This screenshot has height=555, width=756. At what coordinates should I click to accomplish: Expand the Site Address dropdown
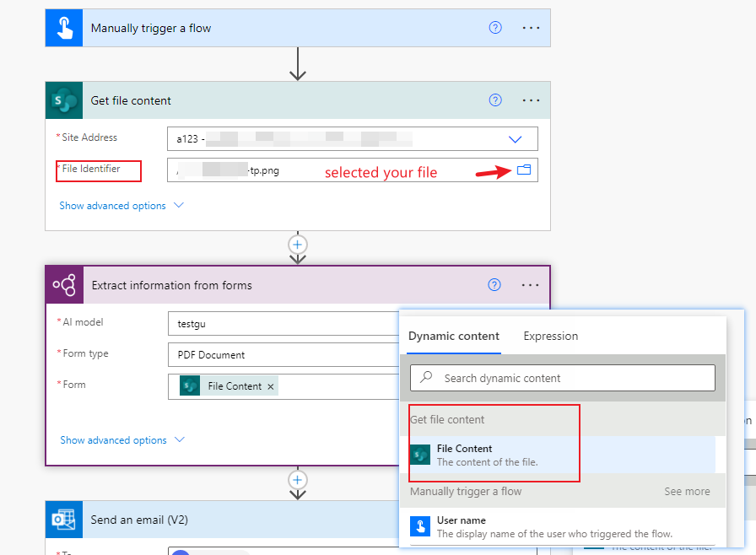pyautogui.click(x=515, y=139)
